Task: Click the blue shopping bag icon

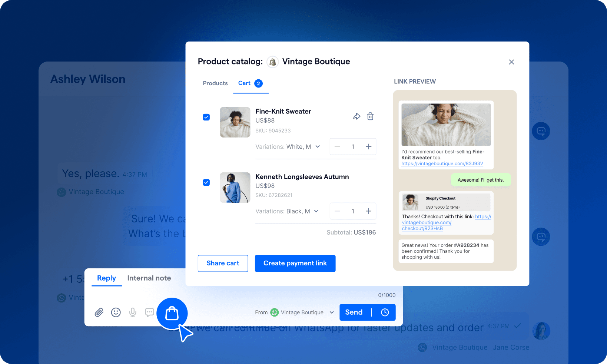Action: [172, 313]
